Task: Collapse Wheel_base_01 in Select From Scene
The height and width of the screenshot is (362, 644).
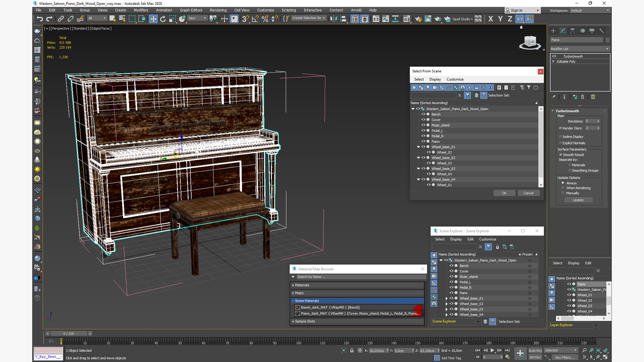Action: point(418,147)
